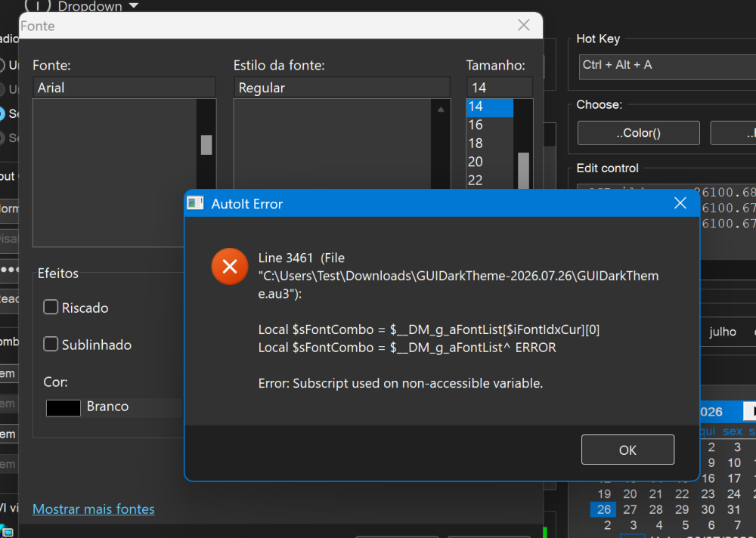
Task: Select day 22 in the calendar
Action: [682, 494]
